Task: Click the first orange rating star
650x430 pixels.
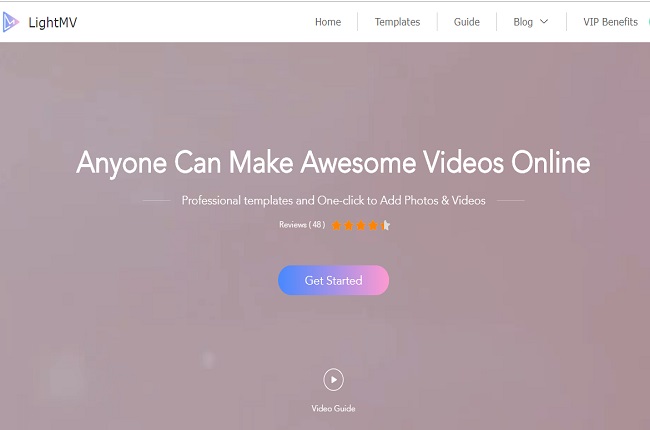Action: tap(336, 225)
